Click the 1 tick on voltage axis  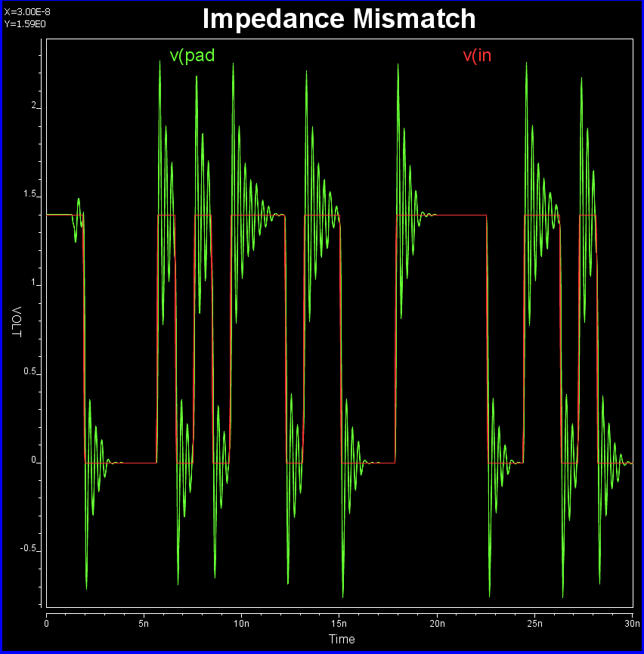pyautogui.click(x=33, y=283)
